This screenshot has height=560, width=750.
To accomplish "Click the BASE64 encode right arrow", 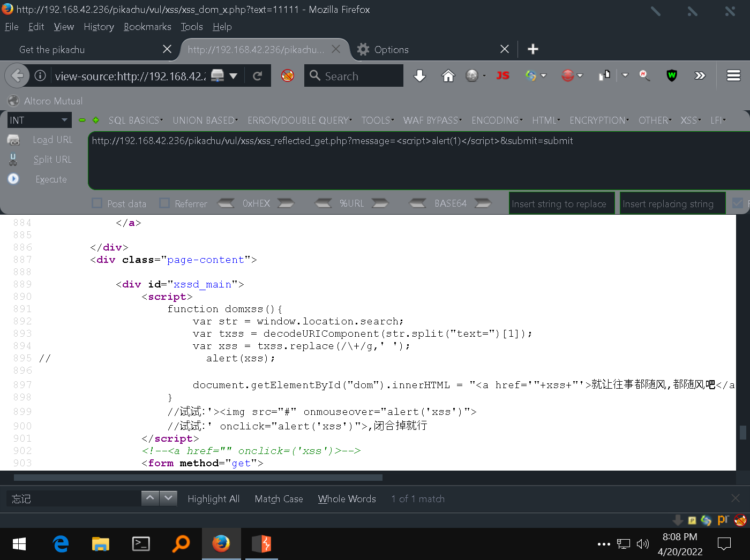I will [x=483, y=203].
